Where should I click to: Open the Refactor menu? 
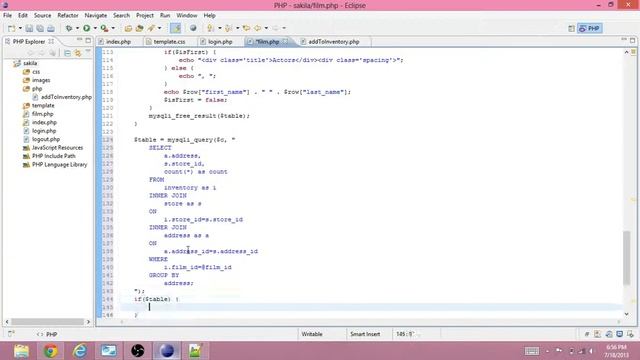pyautogui.click(x=68, y=15)
